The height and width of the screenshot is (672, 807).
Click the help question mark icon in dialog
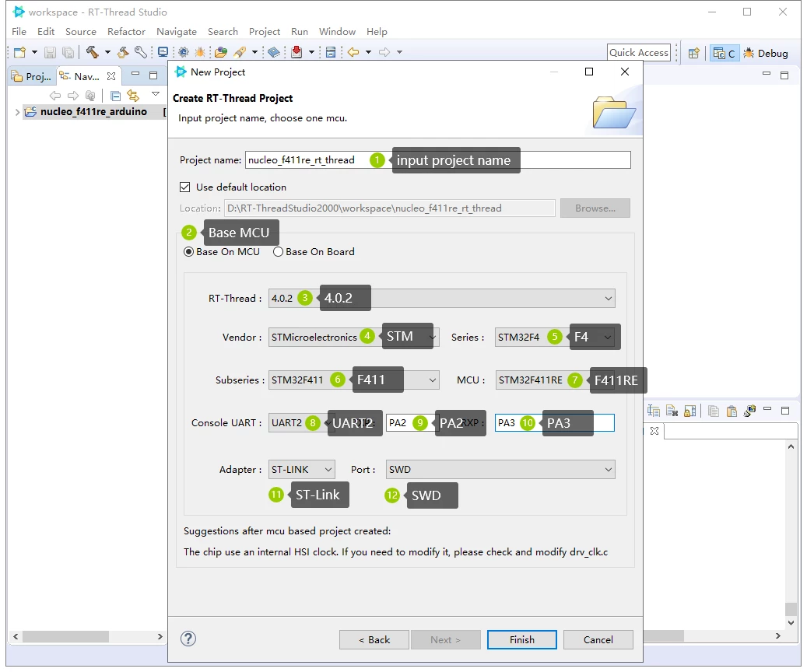click(x=188, y=639)
